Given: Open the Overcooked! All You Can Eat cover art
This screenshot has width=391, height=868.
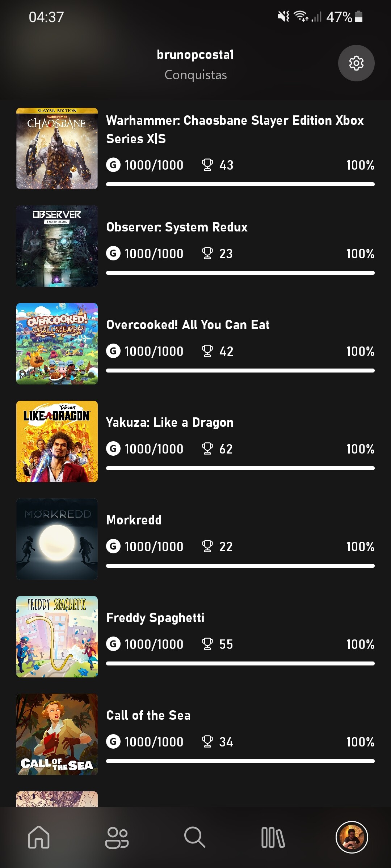Looking at the screenshot, I should 57,344.
